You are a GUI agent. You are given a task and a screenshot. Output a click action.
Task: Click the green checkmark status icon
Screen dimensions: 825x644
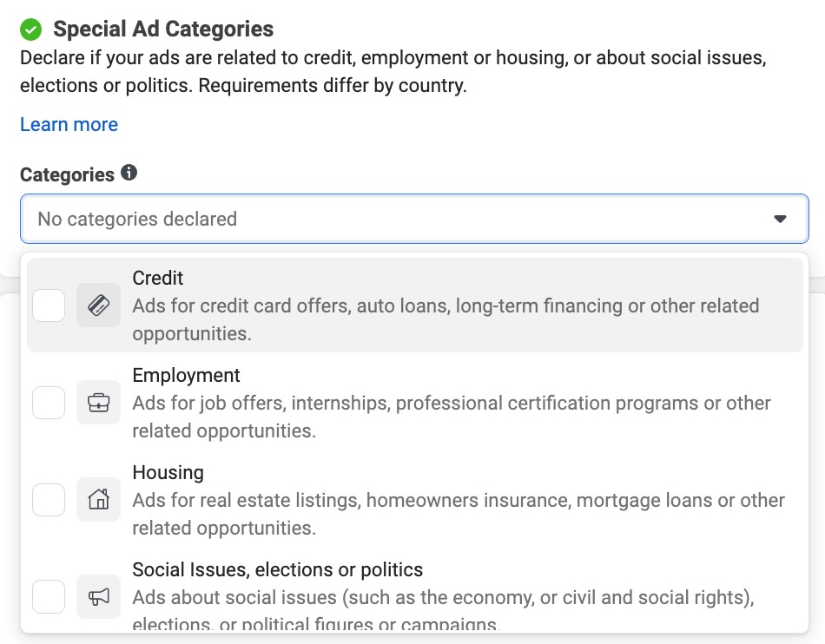pos(31,30)
